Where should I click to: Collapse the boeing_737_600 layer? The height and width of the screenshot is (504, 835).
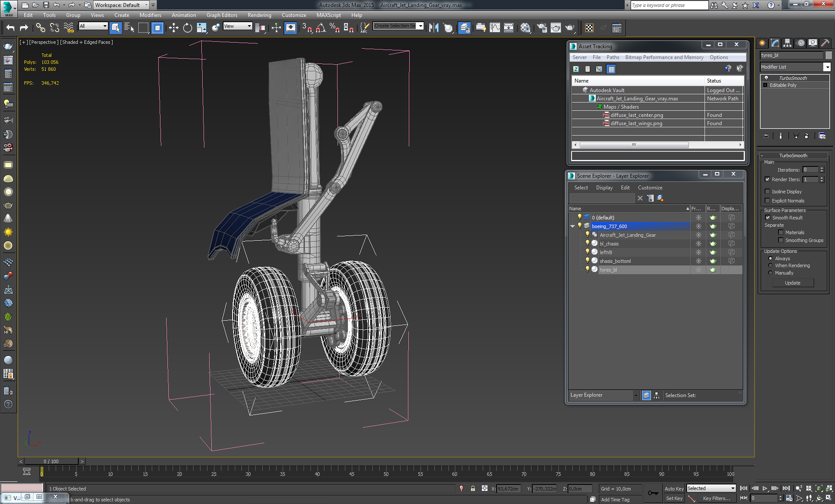pos(572,226)
